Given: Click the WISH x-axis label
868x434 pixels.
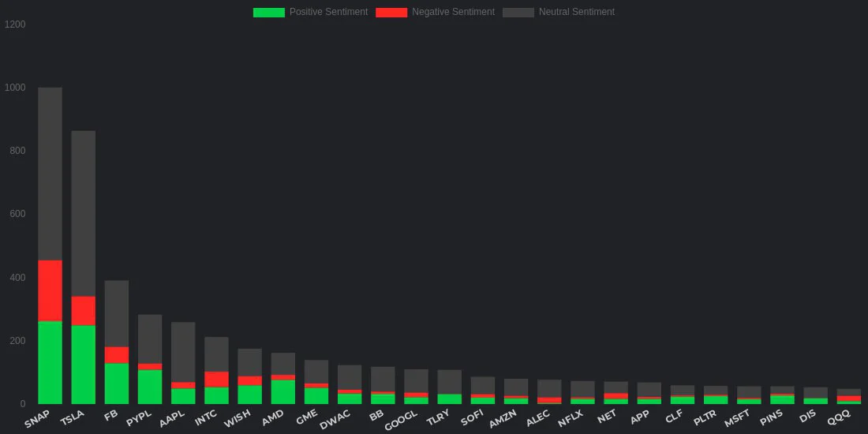Looking at the screenshot, I should click(238, 418).
